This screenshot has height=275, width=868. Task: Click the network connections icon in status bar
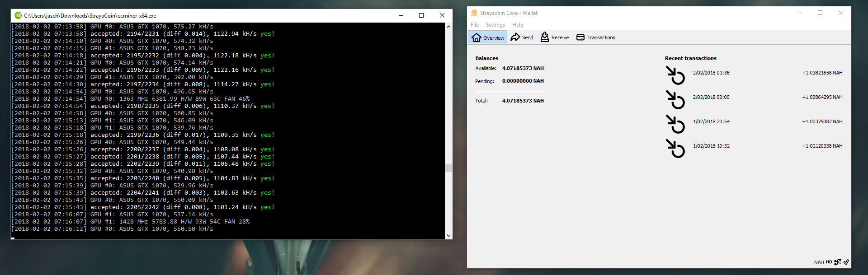click(x=838, y=262)
